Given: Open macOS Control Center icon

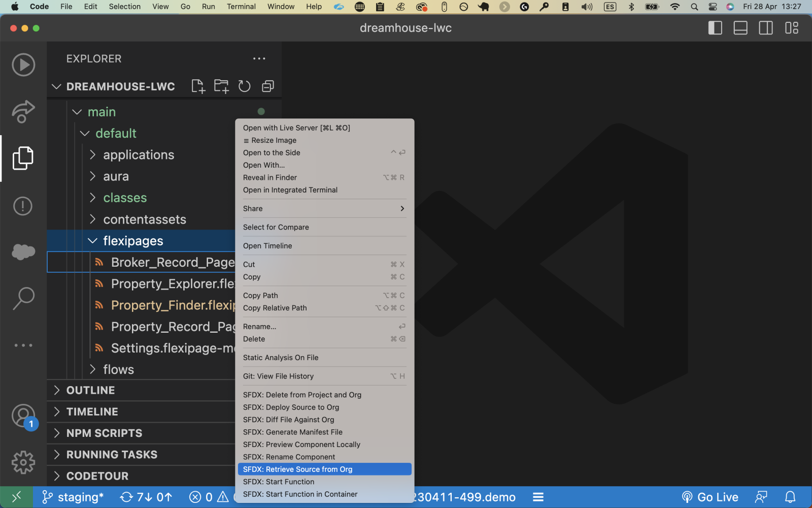Looking at the screenshot, I should 713,7.
